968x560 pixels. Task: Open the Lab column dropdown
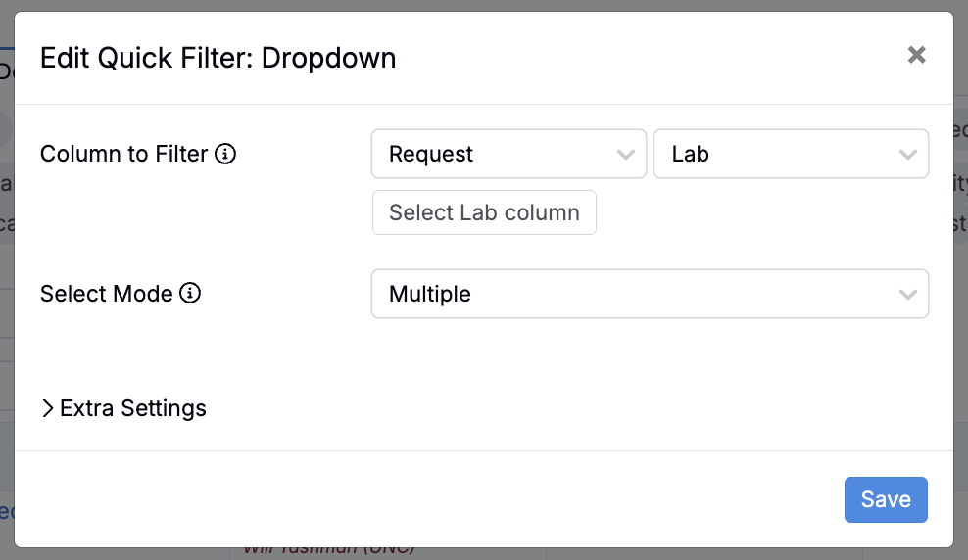coord(790,155)
